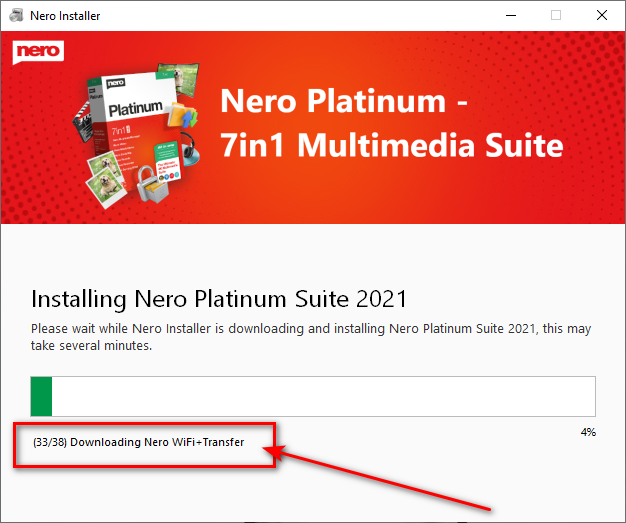Click the disabled maximize button
The image size is (626, 523).
(x=556, y=16)
